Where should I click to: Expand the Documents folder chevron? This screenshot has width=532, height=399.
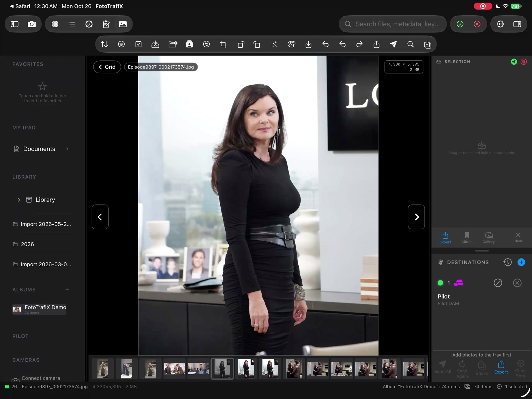pyautogui.click(x=67, y=149)
